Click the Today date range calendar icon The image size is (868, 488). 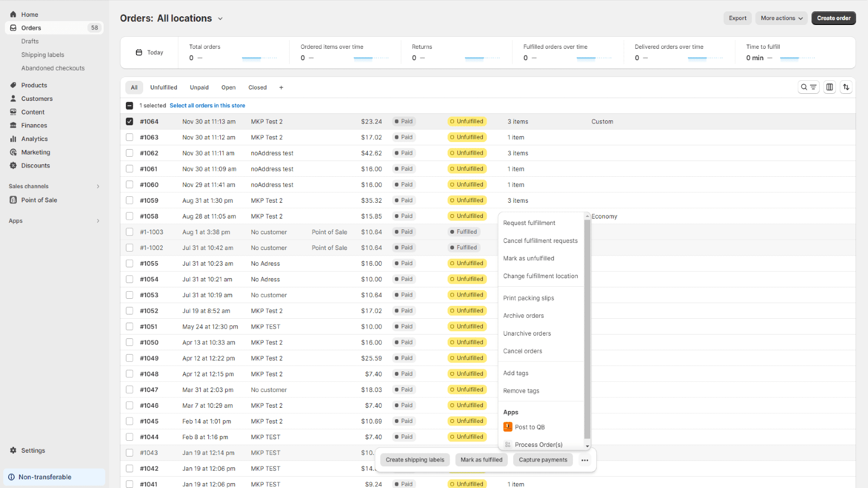[x=139, y=52]
